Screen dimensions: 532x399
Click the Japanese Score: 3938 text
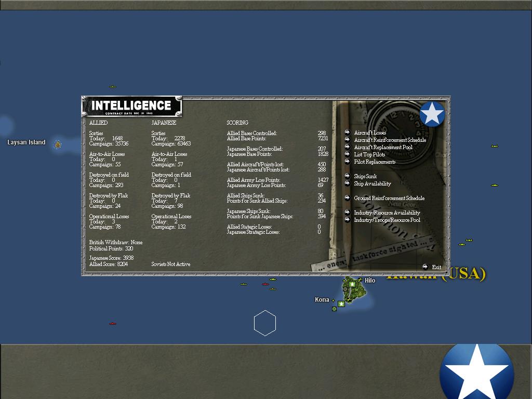(111, 258)
